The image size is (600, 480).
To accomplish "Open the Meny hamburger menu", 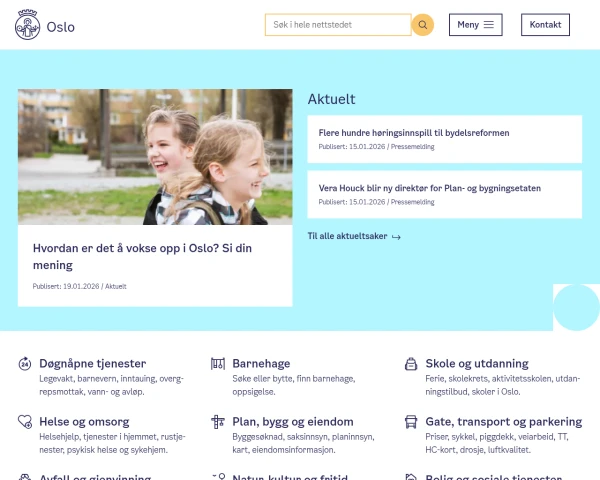I will (x=475, y=25).
